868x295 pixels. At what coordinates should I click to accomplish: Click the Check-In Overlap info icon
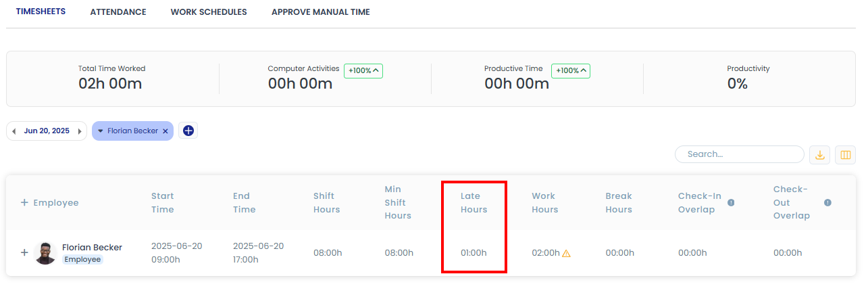[x=731, y=202]
